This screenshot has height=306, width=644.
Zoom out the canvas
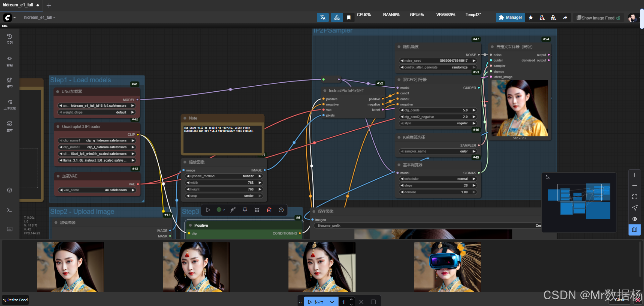635,186
